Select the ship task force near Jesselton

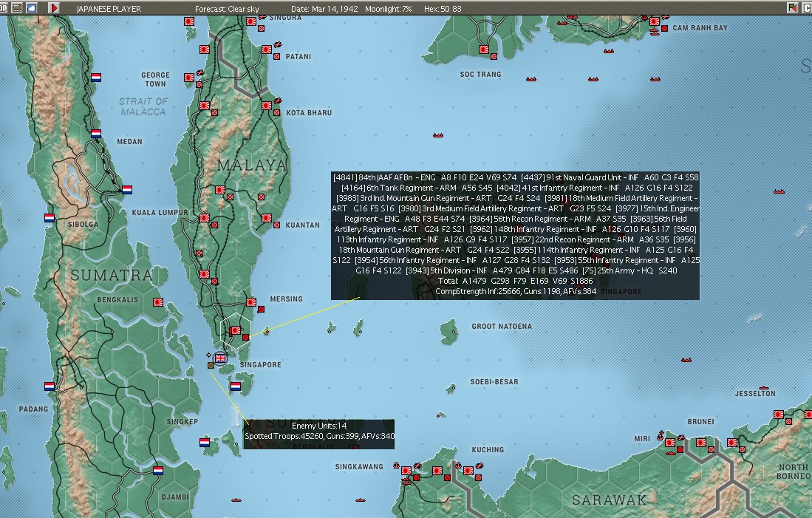click(x=764, y=387)
